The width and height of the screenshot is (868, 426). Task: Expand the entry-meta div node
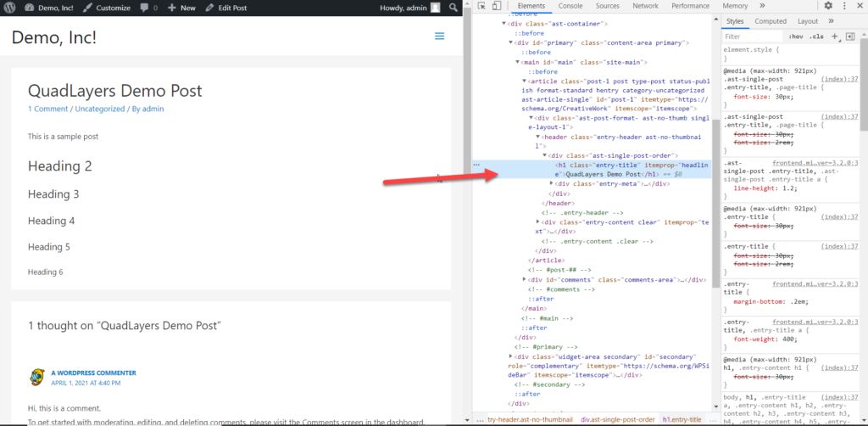[x=552, y=182]
